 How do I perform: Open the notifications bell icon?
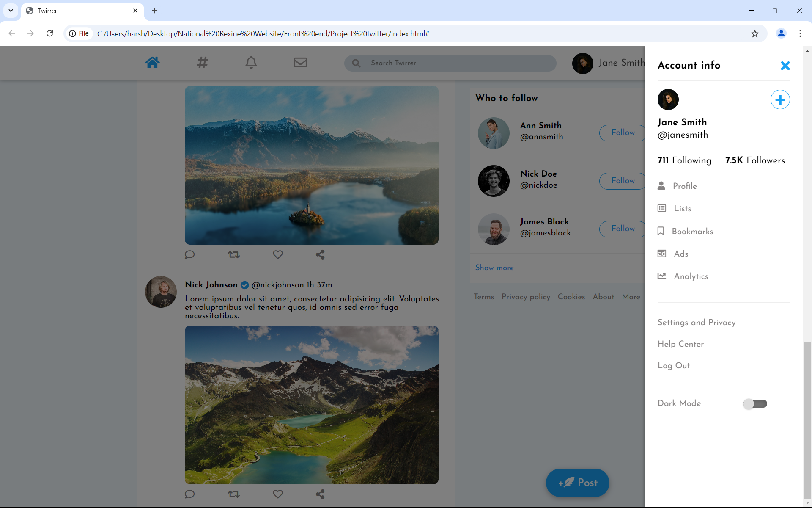tap(251, 63)
